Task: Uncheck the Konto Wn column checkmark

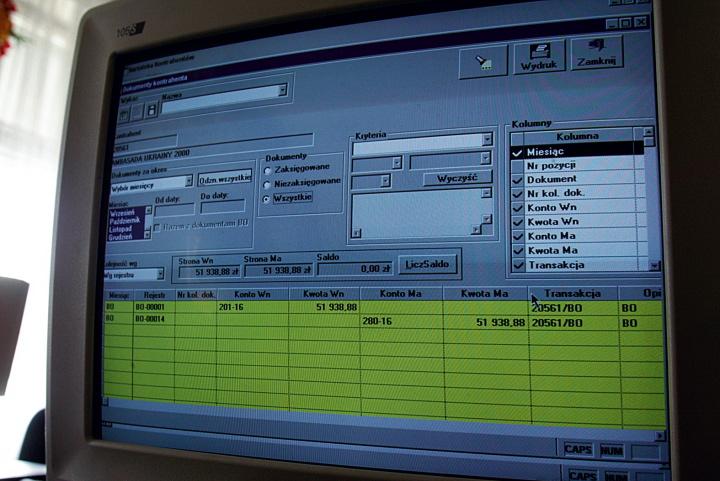Action: 517,207
